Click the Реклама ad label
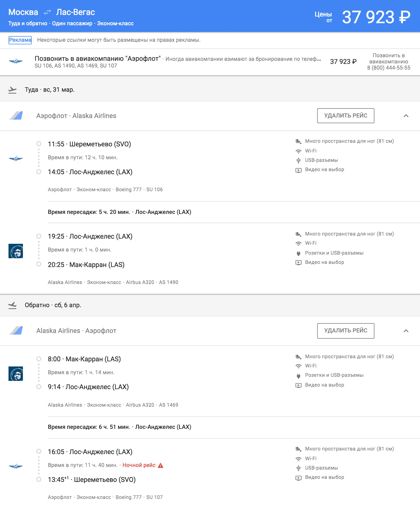 (x=20, y=40)
